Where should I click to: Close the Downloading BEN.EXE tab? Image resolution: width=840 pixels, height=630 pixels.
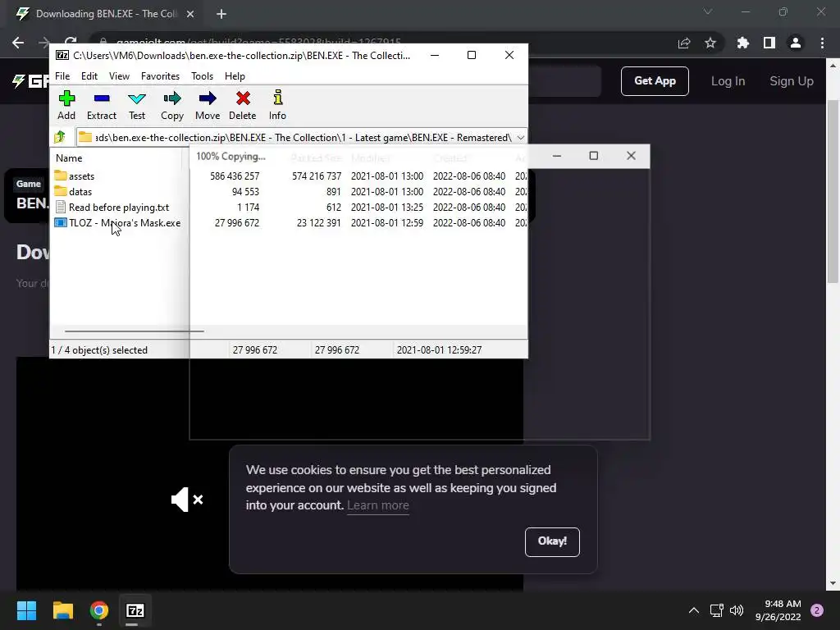[190, 15]
